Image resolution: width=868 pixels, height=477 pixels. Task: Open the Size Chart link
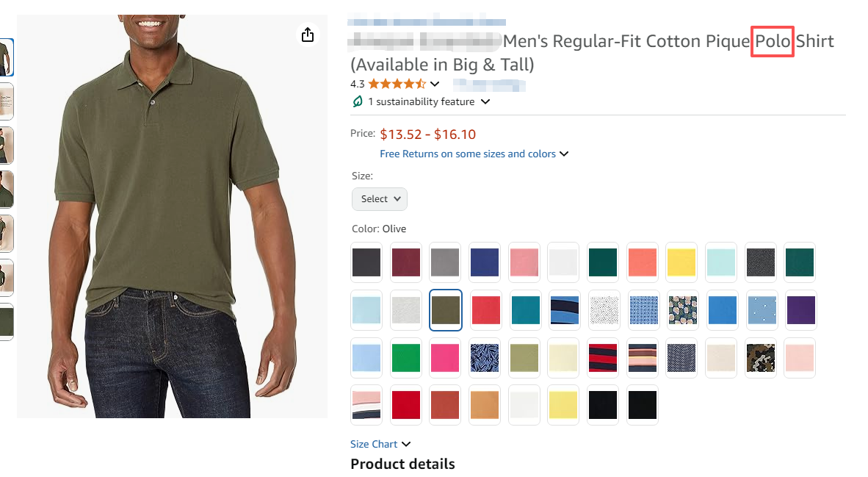(374, 444)
